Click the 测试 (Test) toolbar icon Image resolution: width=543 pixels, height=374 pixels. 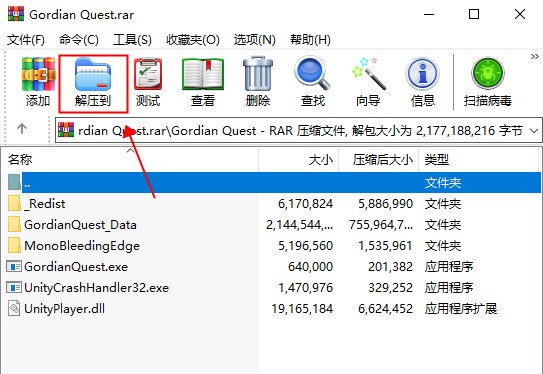click(x=148, y=74)
